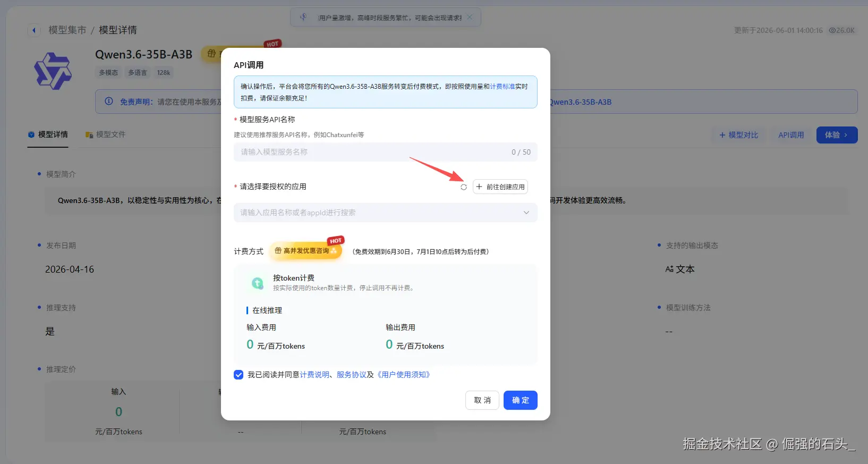Open the authorized application dropdown
Image resolution: width=868 pixels, height=464 pixels.
click(386, 213)
